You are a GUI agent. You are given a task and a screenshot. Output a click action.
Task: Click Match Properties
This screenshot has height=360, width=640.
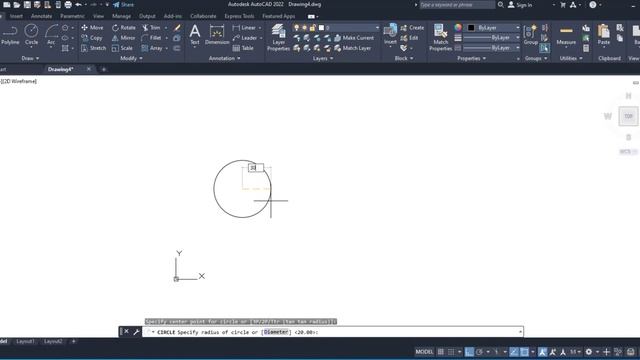440,38
